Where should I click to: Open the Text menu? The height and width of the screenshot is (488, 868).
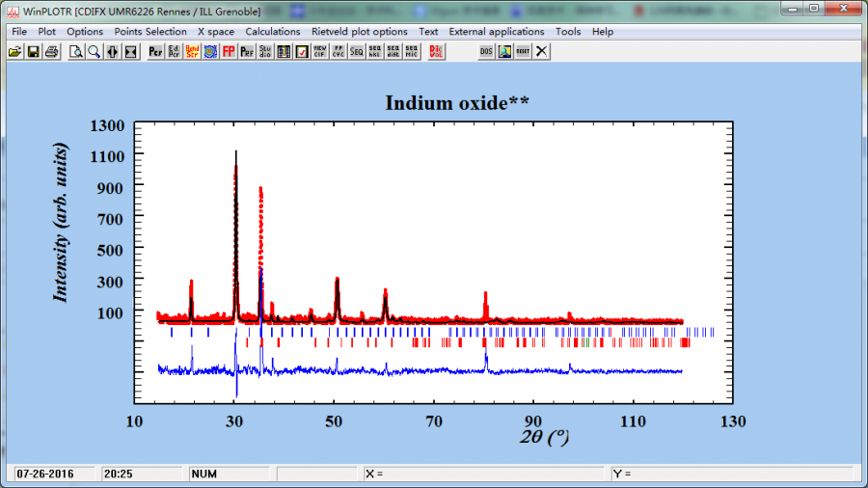coord(428,32)
